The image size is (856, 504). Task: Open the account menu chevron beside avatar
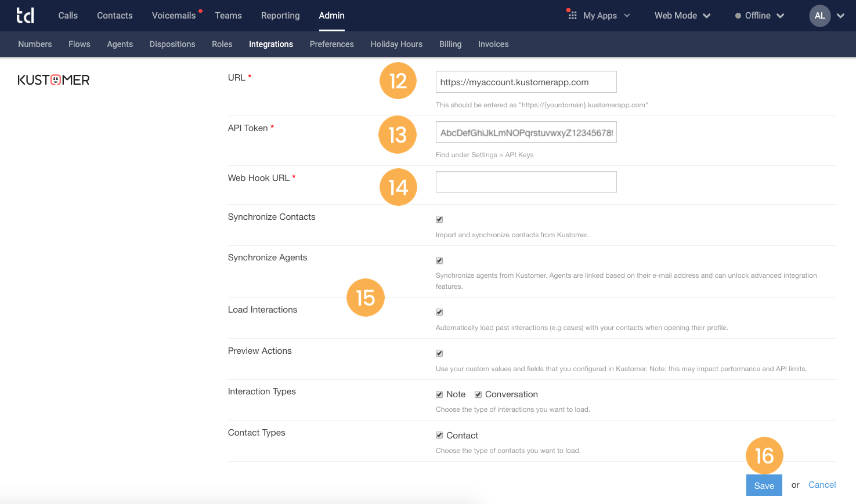[x=841, y=16]
